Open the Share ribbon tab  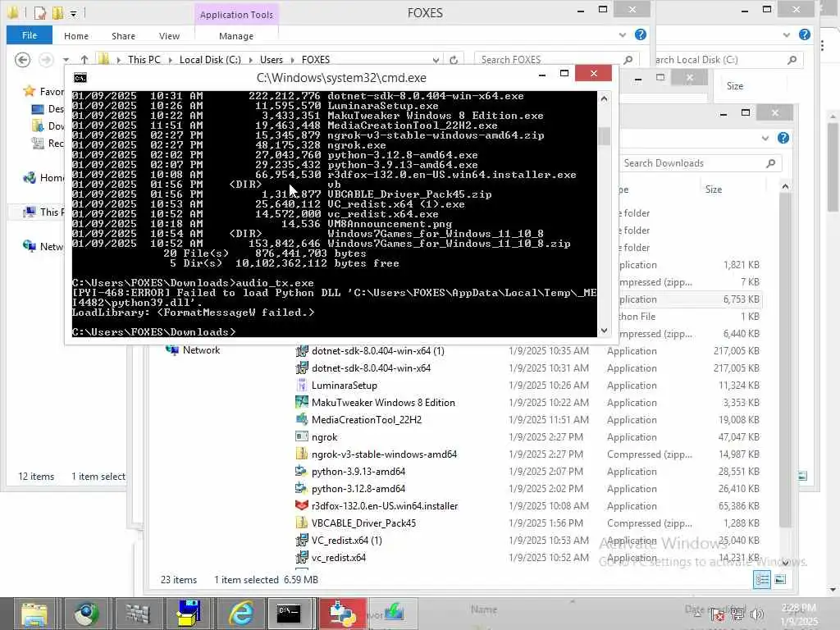[x=123, y=36]
